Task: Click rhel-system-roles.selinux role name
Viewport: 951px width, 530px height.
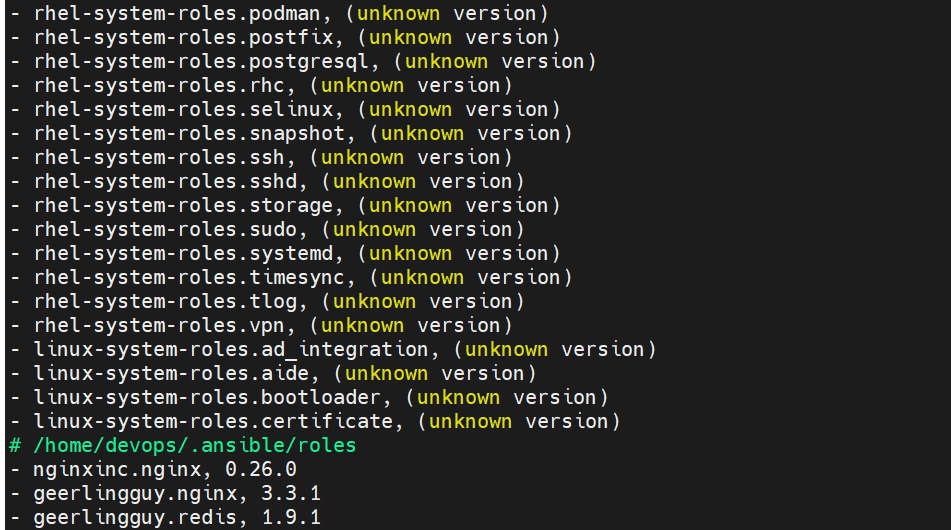Action: [183, 110]
